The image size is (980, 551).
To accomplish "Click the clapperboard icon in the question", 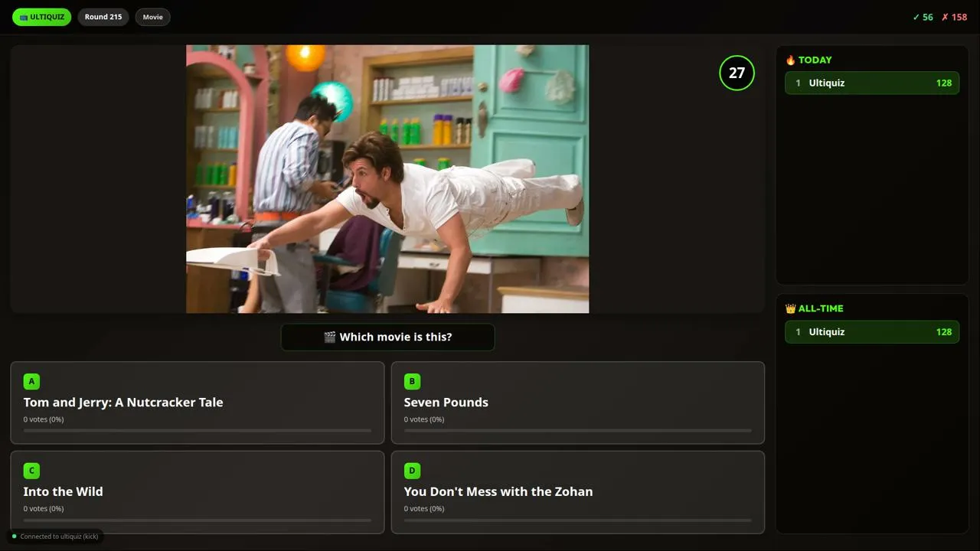I will coord(330,337).
